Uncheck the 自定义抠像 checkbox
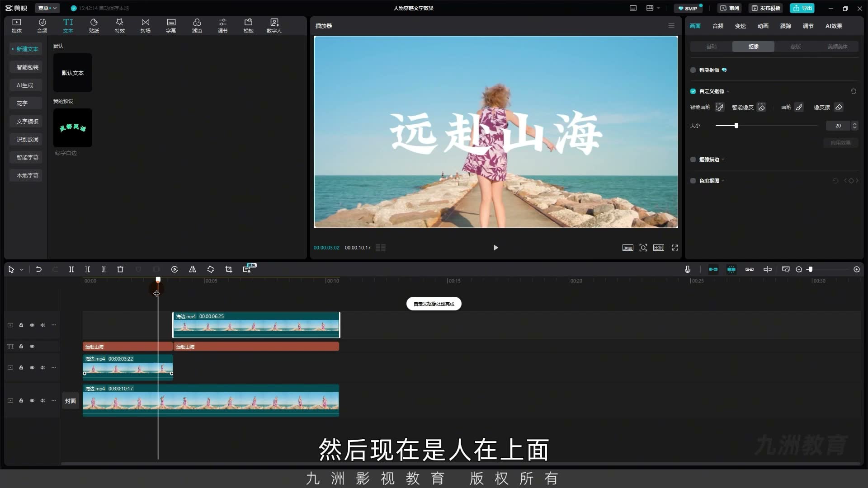 point(693,91)
